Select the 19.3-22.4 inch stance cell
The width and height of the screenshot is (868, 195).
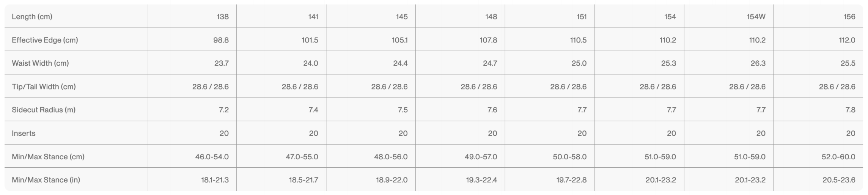[481, 180]
